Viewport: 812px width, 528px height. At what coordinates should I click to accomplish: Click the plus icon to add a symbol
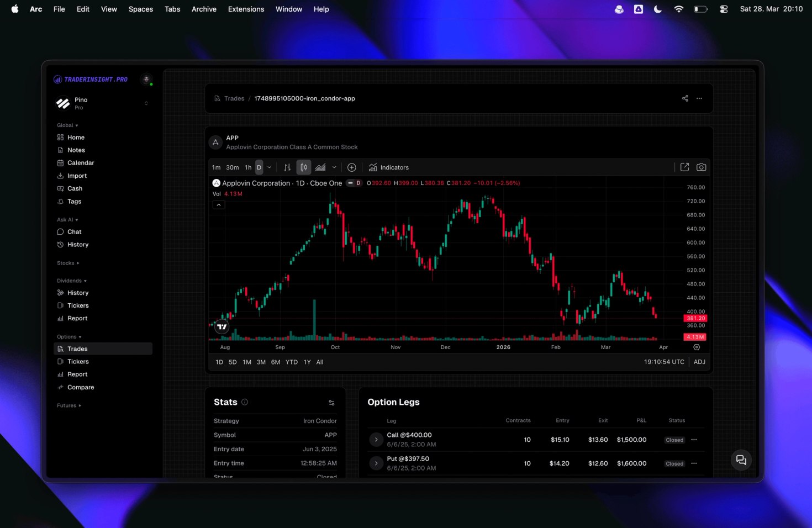351,167
